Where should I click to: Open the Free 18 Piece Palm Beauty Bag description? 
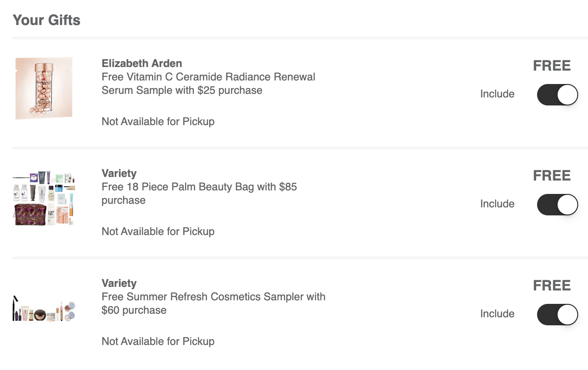point(199,193)
